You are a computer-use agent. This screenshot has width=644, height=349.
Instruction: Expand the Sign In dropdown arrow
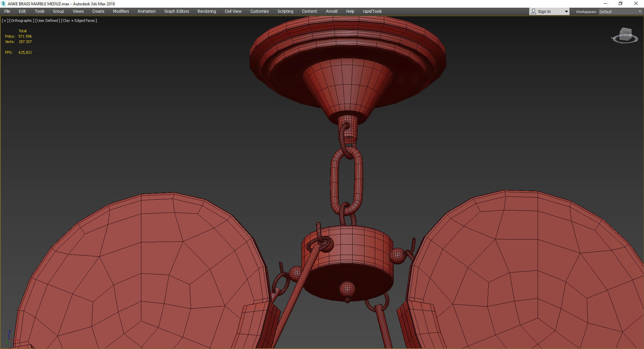566,12
